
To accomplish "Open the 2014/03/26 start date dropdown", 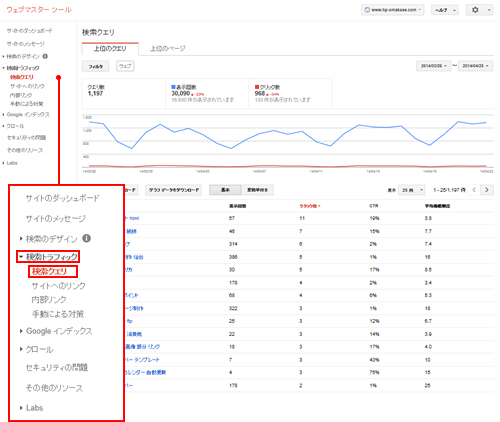I will click(433, 66).
